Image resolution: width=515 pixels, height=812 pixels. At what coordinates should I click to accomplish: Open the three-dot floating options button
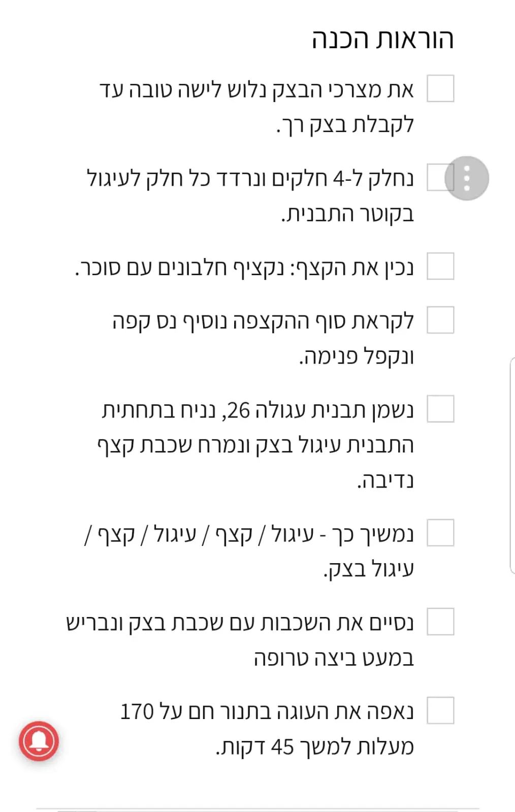466,178
